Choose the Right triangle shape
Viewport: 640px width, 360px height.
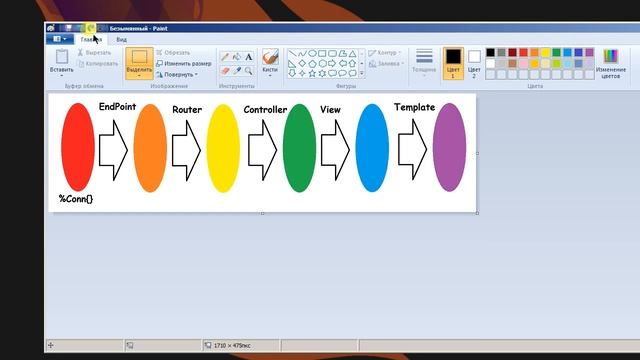(292, 64)
